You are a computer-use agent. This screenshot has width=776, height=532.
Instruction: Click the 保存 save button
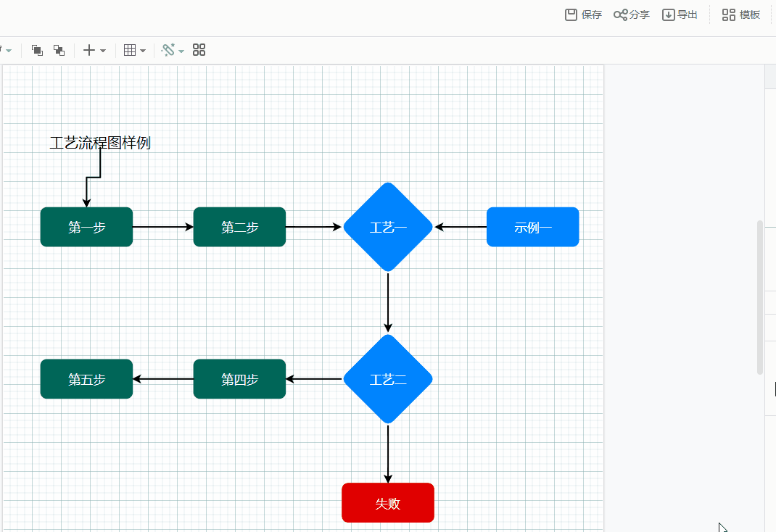pyautogui.click(x=584, y=14)
